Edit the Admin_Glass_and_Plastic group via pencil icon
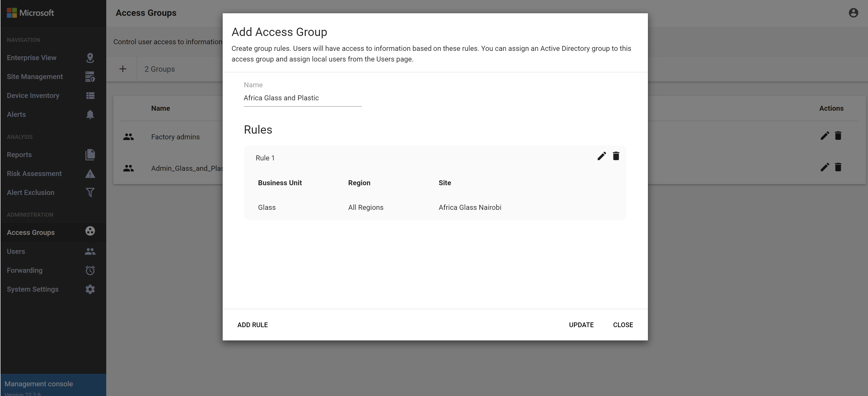Viewport: 868px width, 396px height. point(824,167)
